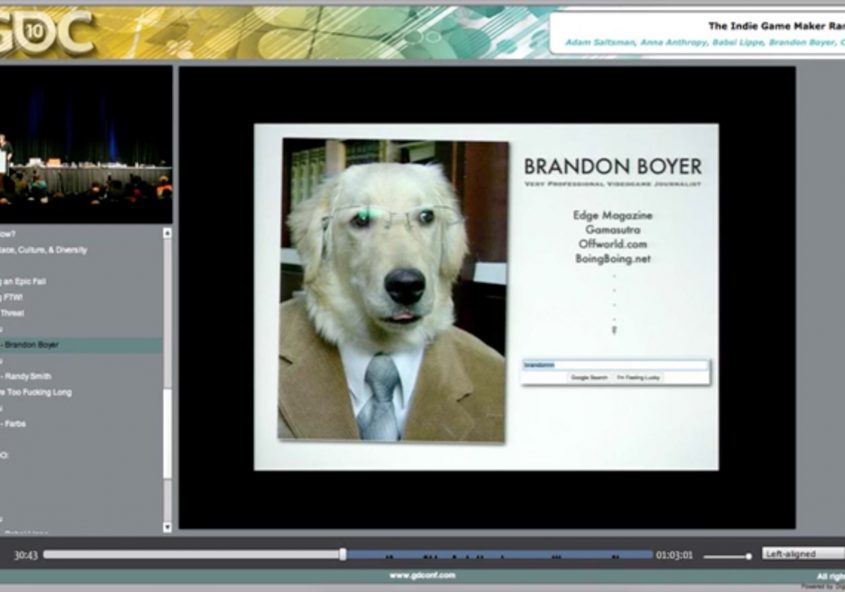Click the I'm Feeling Lucky button
The width and height of the screenshot is (845, 592).
637,378
